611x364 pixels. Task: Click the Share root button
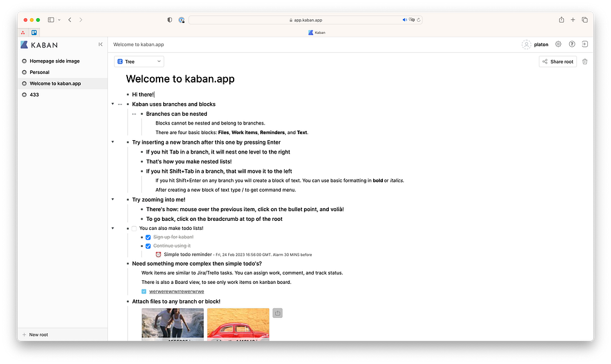pyautogui.click(x=558, y=61)
